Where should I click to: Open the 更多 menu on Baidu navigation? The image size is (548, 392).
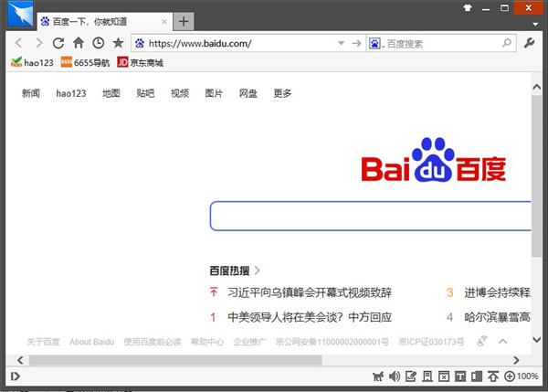click(282, 93)
